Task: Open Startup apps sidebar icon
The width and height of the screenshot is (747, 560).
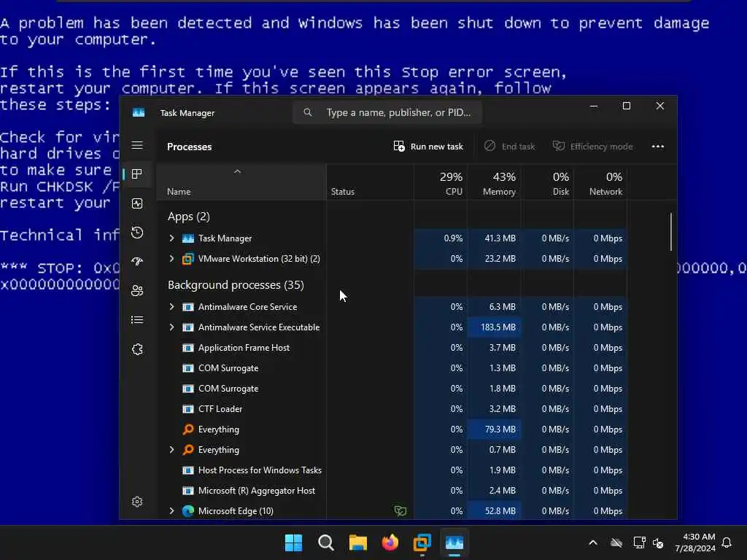Action: pyautogui.click(x=137, y=262)
